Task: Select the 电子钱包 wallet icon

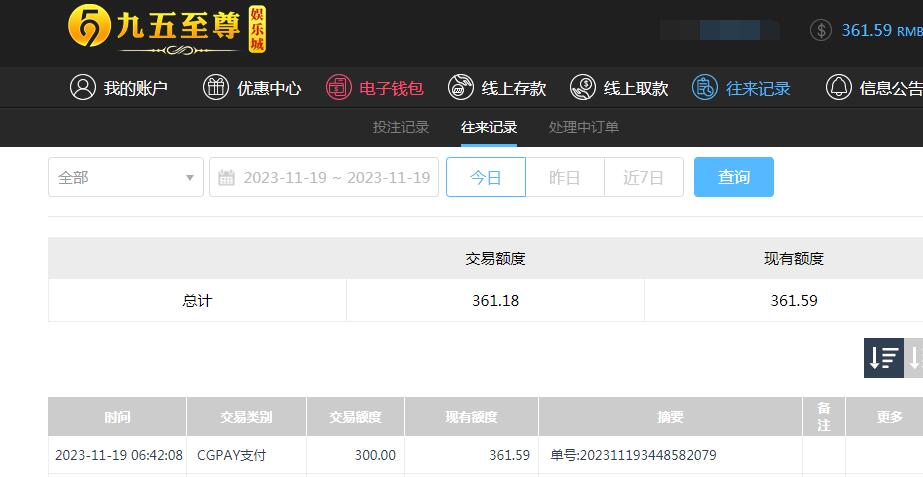Action: coord(338,88)
